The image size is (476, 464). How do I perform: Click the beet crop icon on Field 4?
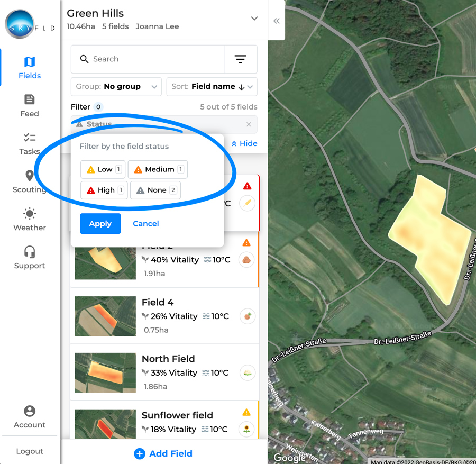248,316
